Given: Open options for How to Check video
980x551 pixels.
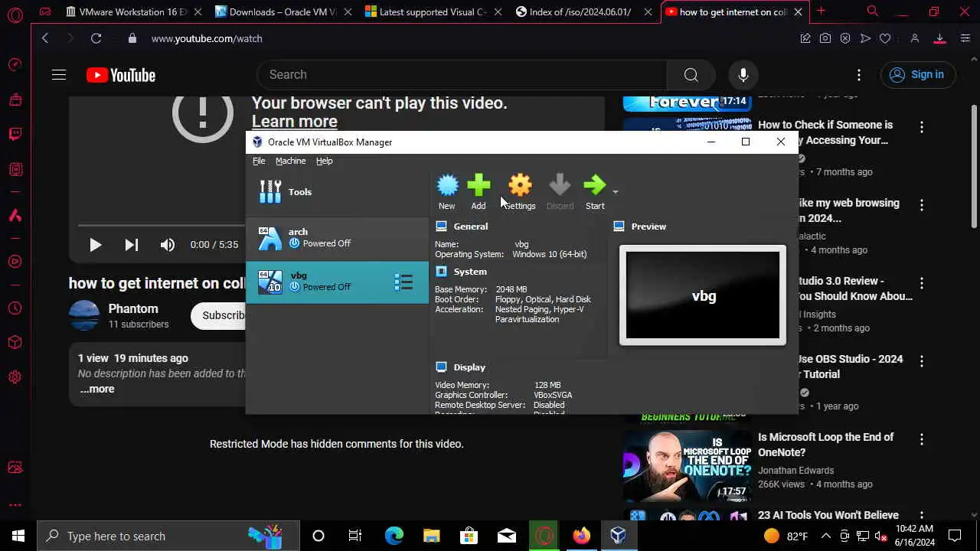Looking at the screenshot, I should (x=922, y=128).
